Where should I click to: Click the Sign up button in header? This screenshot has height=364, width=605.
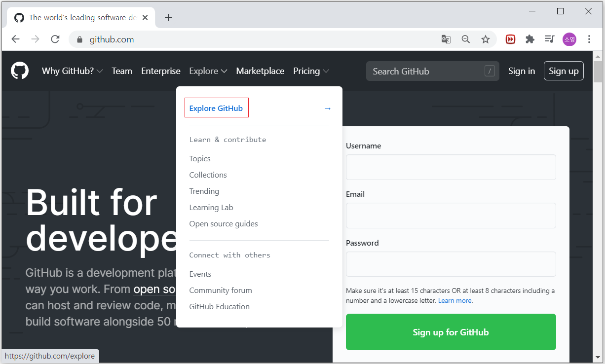click(564, 71)
